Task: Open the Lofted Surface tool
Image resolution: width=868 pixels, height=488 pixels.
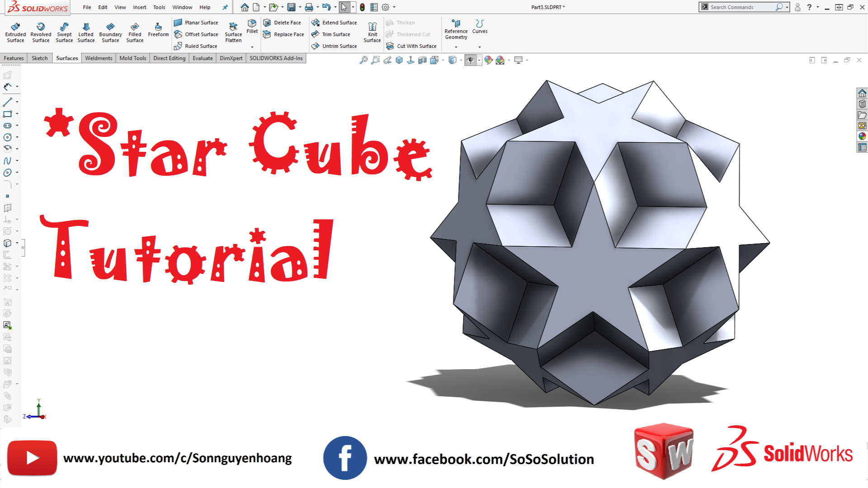Action: (x=85, y=32)
